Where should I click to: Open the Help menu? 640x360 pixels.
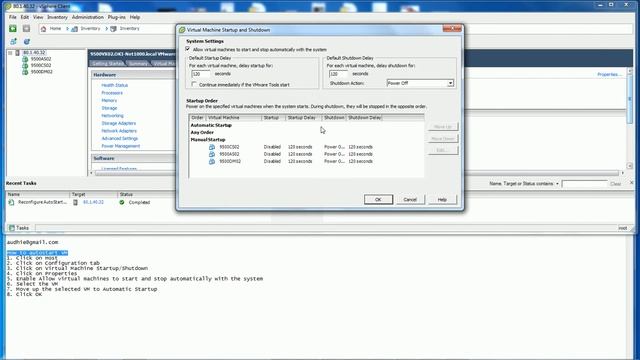pyautogui.click(x=135, y=17)
